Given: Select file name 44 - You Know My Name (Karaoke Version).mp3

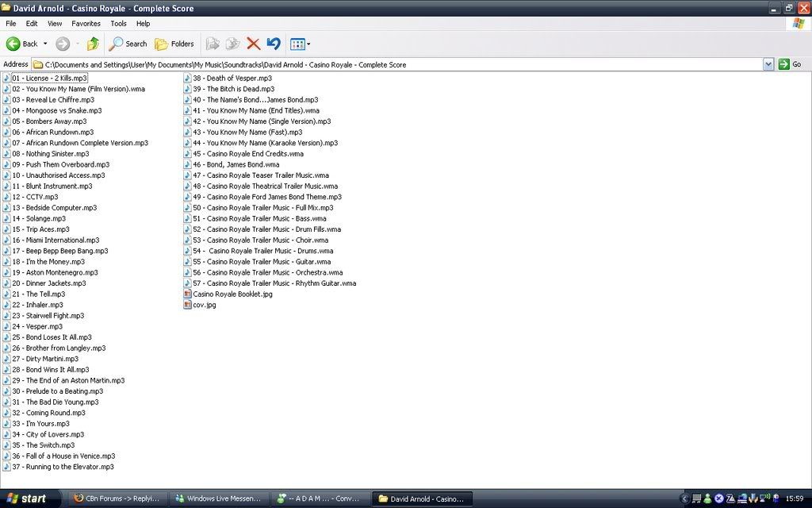Looking at the screenshot, I should click(266, 143).
